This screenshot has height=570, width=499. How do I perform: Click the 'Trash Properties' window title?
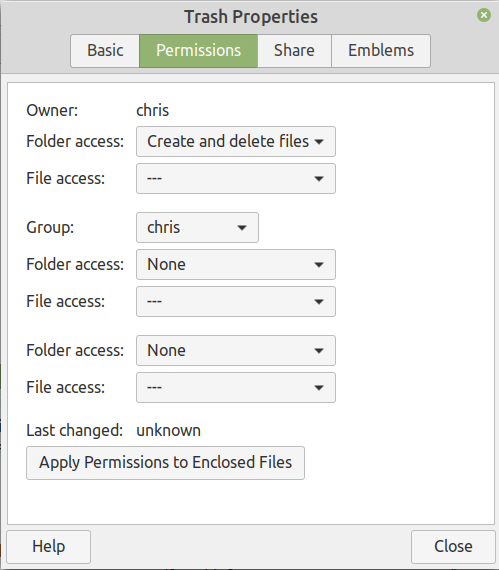click(251, 17)
